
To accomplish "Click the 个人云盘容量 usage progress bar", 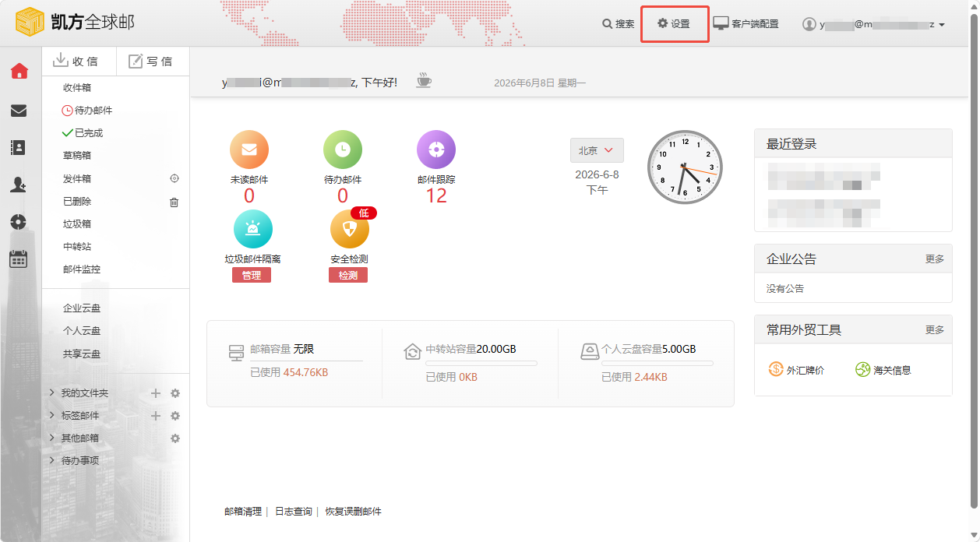I will click(657, 364).
